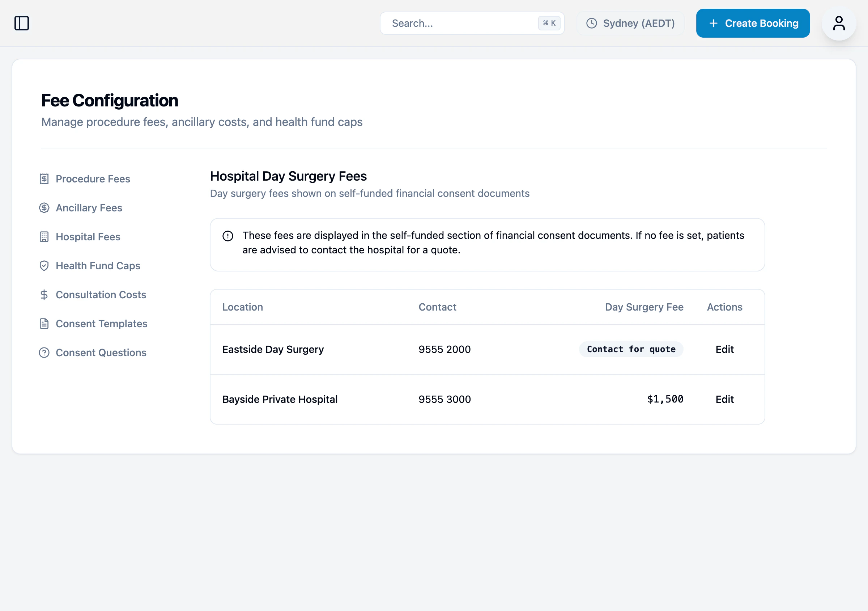Click the Ancillary Fees dollar badge icon
The image size is (868, 611).
coord(44,208)
